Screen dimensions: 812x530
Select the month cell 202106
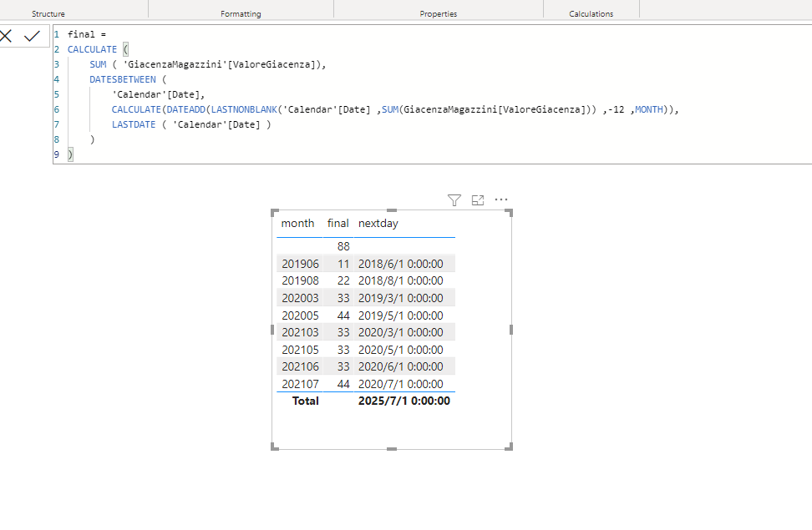pos(301,366)
